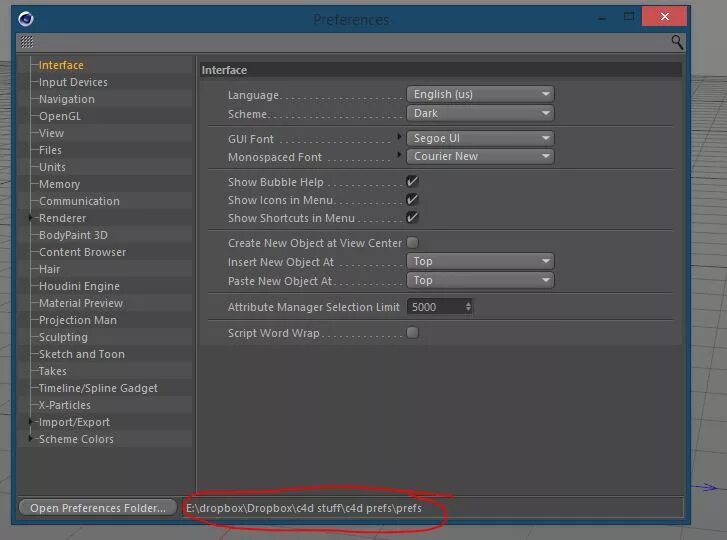Open the Monospaced Font Courier New dropdown
The width and height of the screenshot is (727, 540).
pos(480,156)
